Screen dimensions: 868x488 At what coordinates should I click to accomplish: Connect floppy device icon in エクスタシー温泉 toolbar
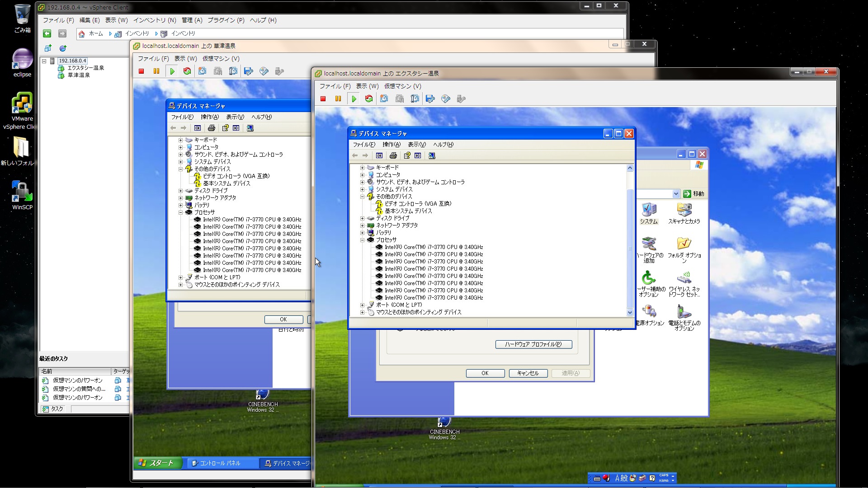[x=430, y=99]
